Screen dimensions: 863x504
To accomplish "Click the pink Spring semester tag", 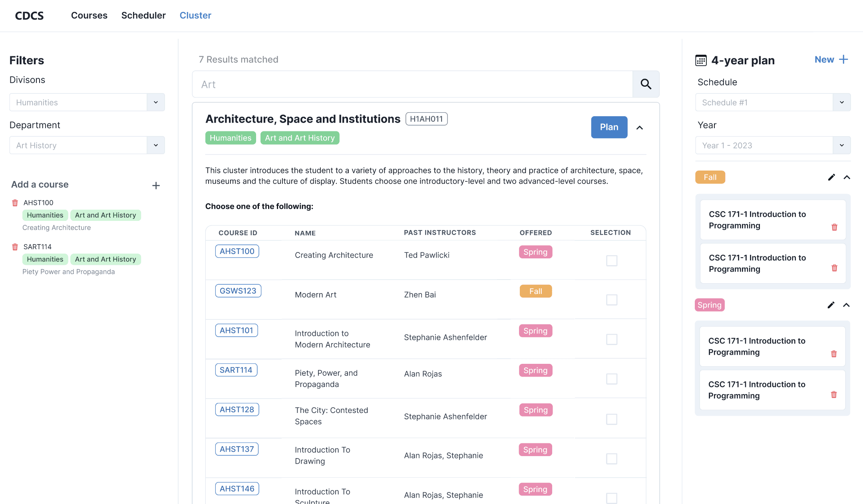I will (710, 305).
